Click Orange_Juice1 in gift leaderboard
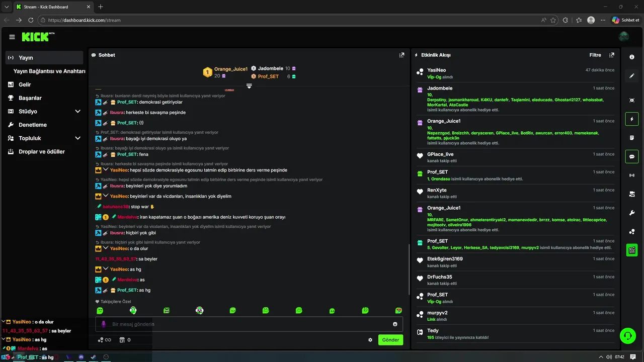Screen dimensions: 644x362 pos(231,69)
